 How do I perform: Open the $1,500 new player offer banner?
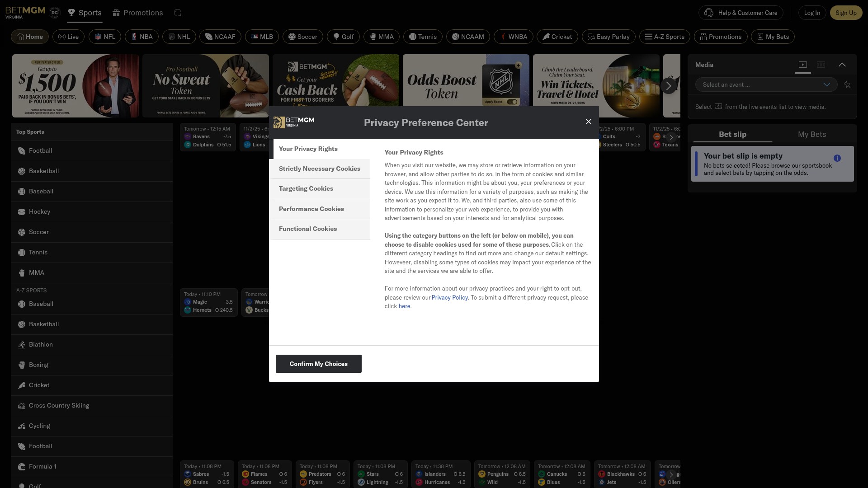click(x=75, y=86)
